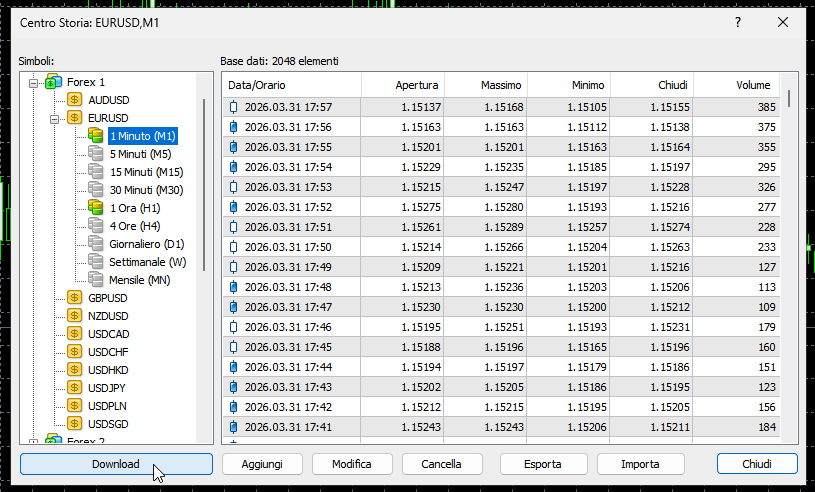This screenshot has width=815, height=492.
Task: Click the Cancella button
Action: point(442,464)
